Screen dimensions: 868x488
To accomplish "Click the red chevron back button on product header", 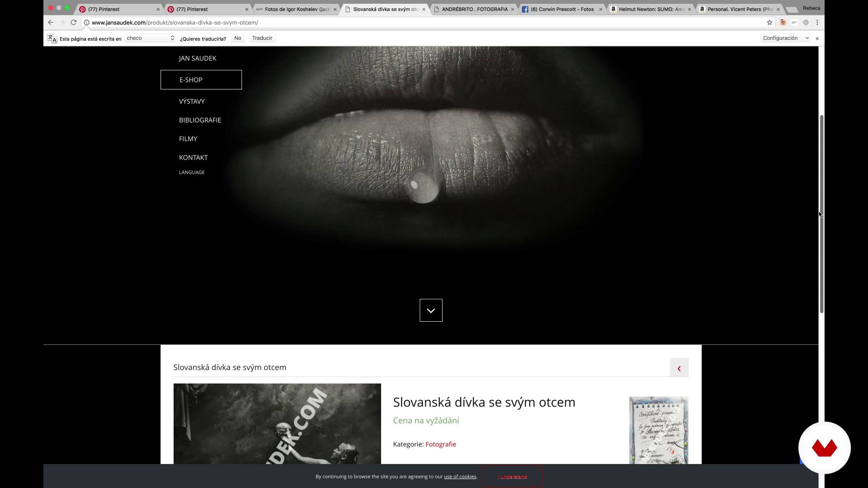I will click(x=679, y=368).
